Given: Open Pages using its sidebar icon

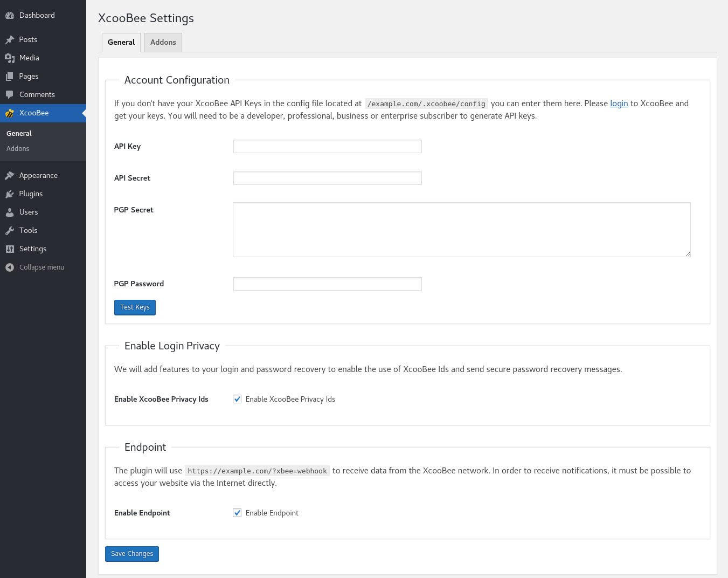Looking at the screenshot, I should click(10, 77).
